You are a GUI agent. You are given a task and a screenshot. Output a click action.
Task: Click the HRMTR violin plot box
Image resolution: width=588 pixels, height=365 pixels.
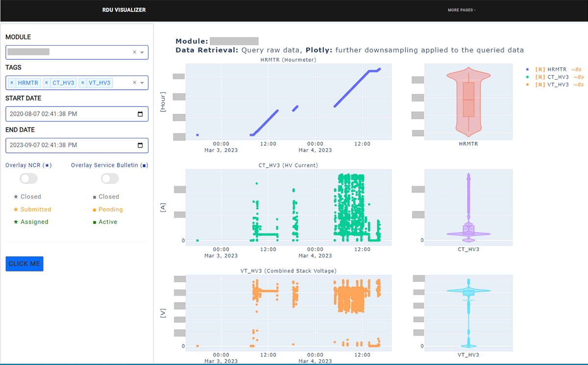tap(468, 100)
